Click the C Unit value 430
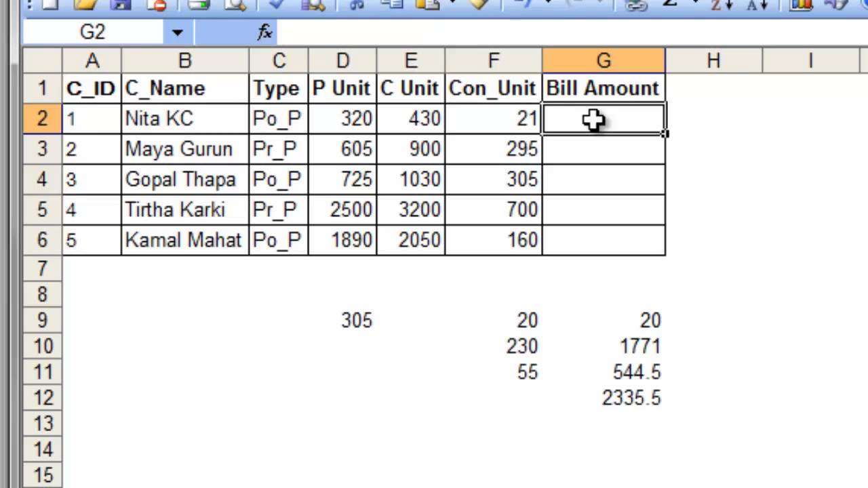868x488 pixels. tap(411, 119)
